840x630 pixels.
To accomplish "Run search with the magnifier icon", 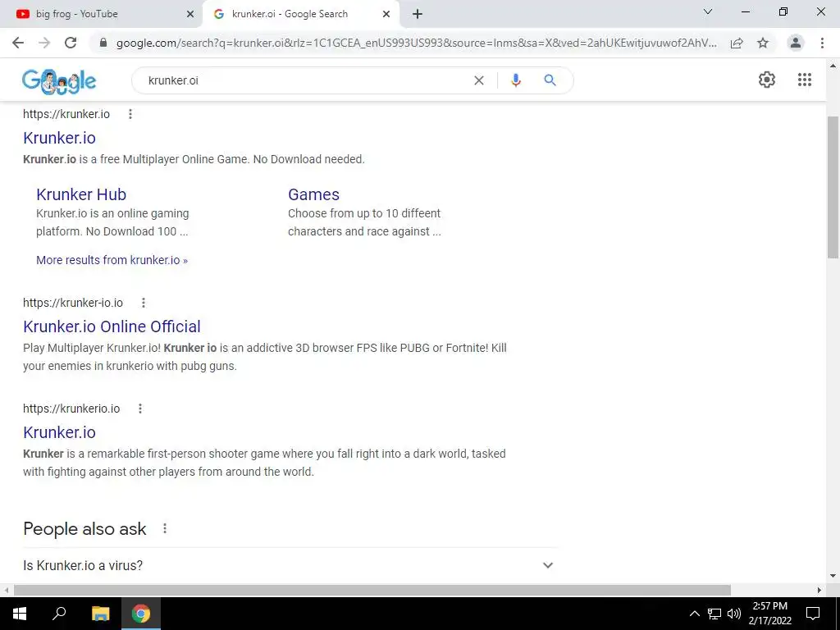I will click(x=550, y=80).
